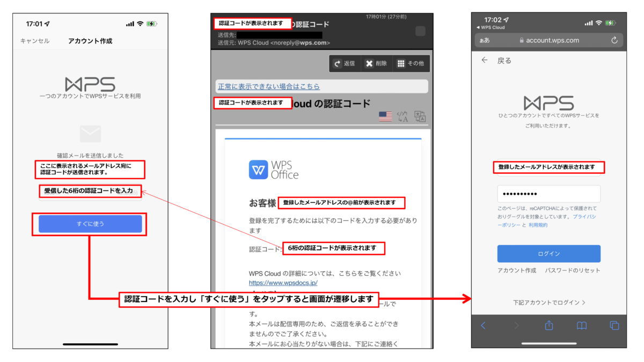
Task: Tap the ログイン button
Action: (x=548, y=253)
